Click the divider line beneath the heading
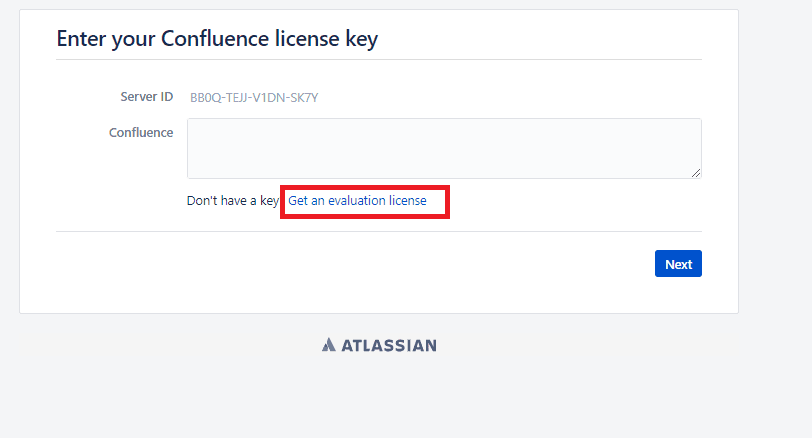The image size is (812, 438). click(379, 60)
